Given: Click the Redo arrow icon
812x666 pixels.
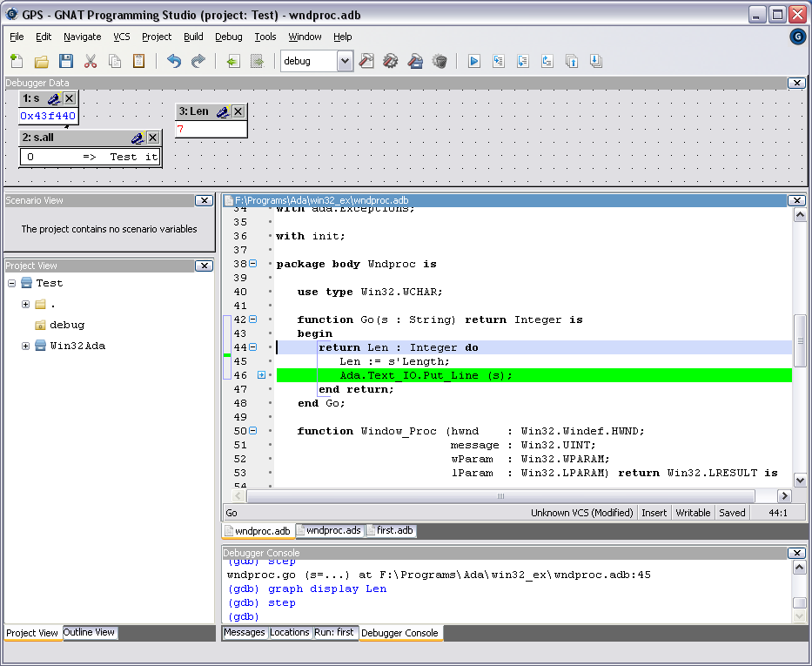Looking at the screenshot, I should (198, 61).
